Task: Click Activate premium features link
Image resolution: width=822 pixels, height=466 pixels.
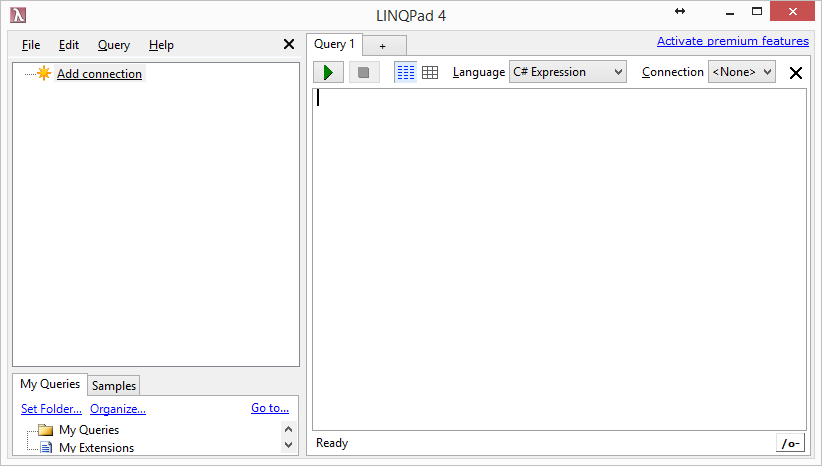Action: point(733,41)
